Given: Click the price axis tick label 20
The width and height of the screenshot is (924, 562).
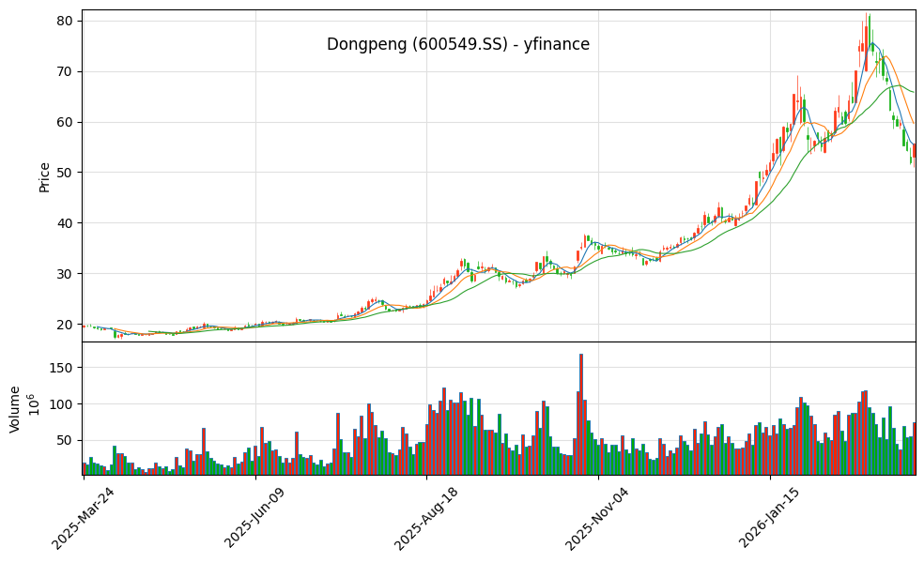Looking at the screenshot, I should (x=64, y=325).
